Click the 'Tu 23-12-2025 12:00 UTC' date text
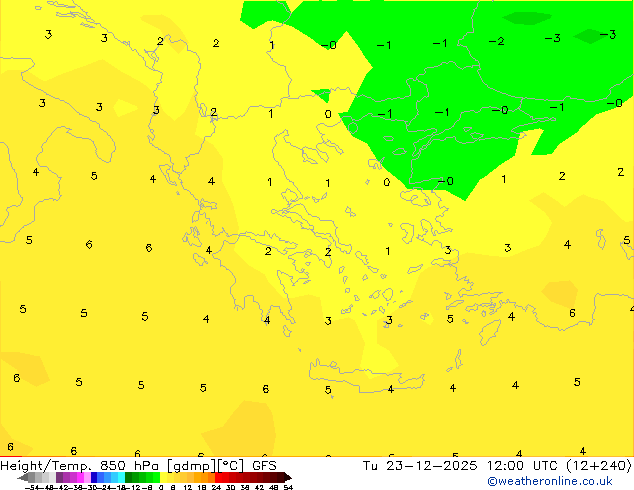Viewport: 634px width, 490px height. click(x=458, y=466)
